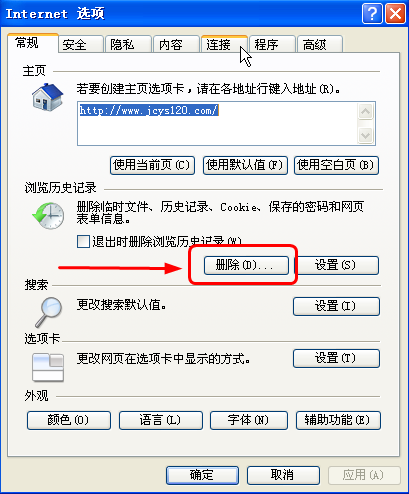Confirm with the 确定 button
Viewport: 409px width, 494px height.
point(202,475)
